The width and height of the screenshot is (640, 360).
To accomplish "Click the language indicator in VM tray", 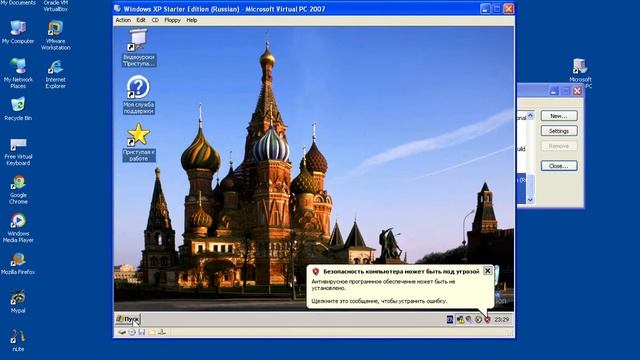I will click(449, 320).
